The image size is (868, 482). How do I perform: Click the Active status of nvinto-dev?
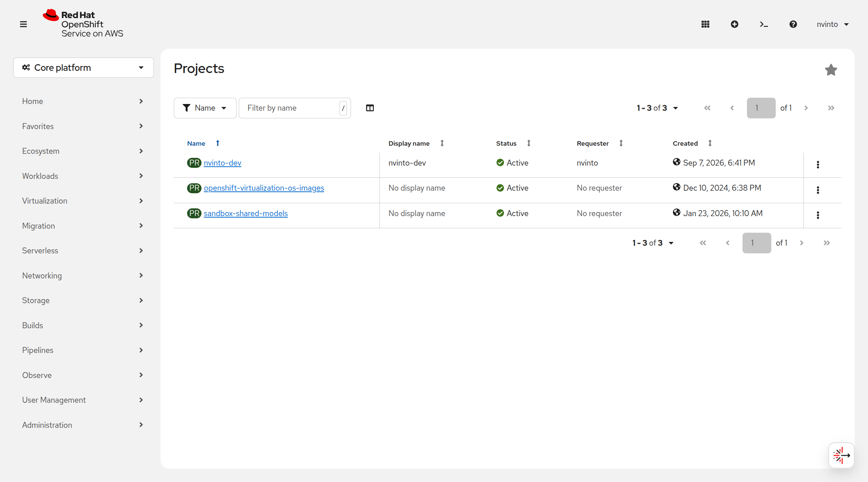click(512, 163)
